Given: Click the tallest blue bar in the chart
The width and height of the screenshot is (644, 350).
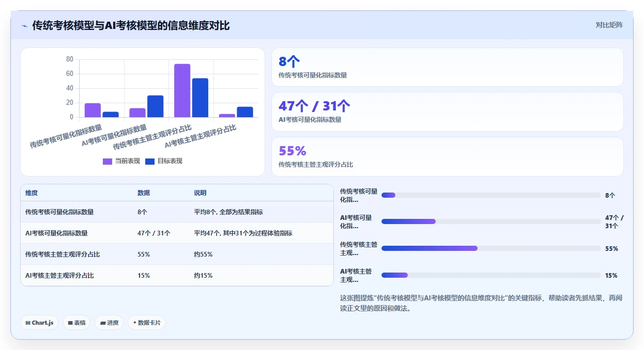Looking at the screenshot, I should pyautogui.click(x=200, y=98).
